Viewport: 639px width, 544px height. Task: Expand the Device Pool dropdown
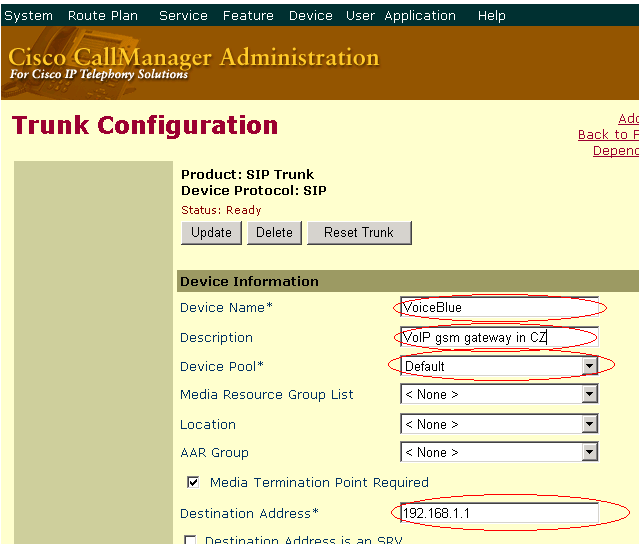click(589, 366)
